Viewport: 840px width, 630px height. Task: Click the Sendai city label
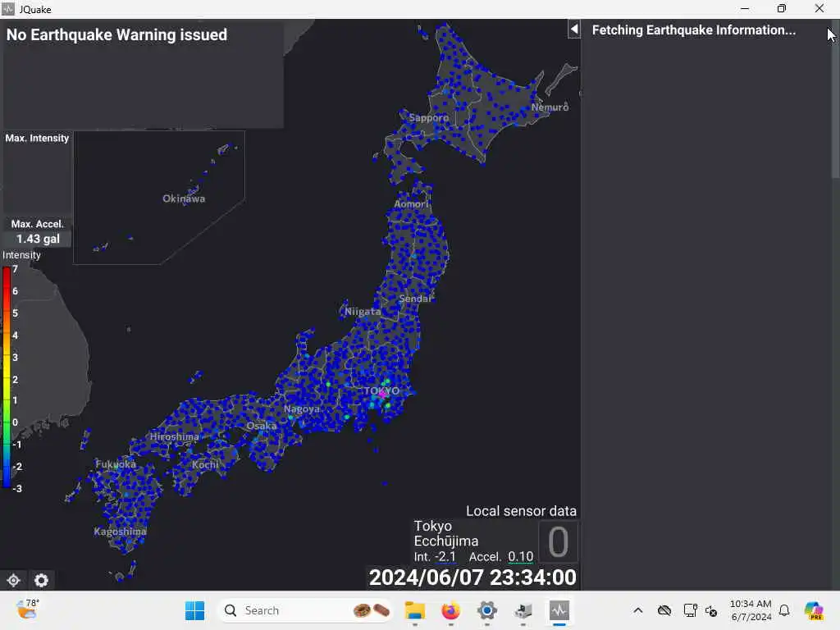pos(414,299)
